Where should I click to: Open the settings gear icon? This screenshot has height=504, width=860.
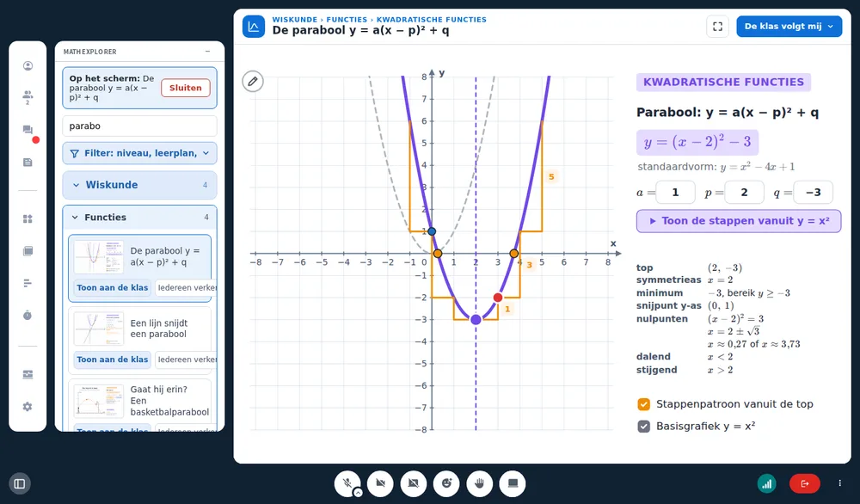pyautogui.click(x=28, y=406)
